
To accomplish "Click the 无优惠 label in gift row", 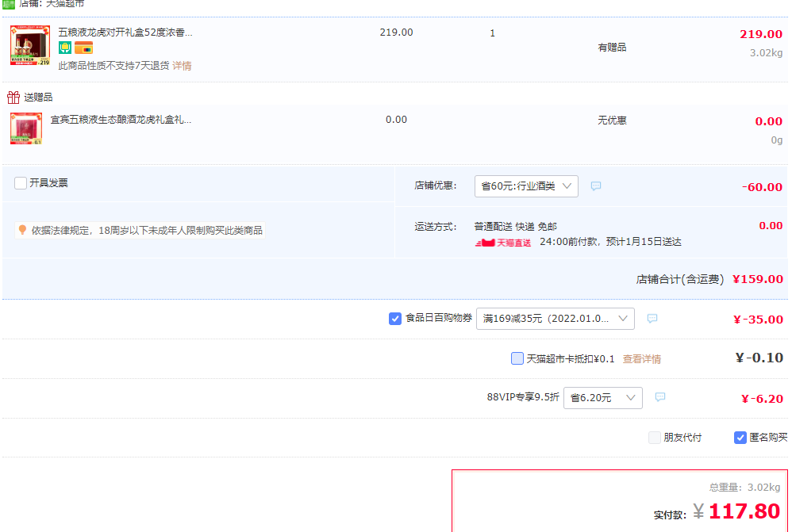I will click(612, 121).
